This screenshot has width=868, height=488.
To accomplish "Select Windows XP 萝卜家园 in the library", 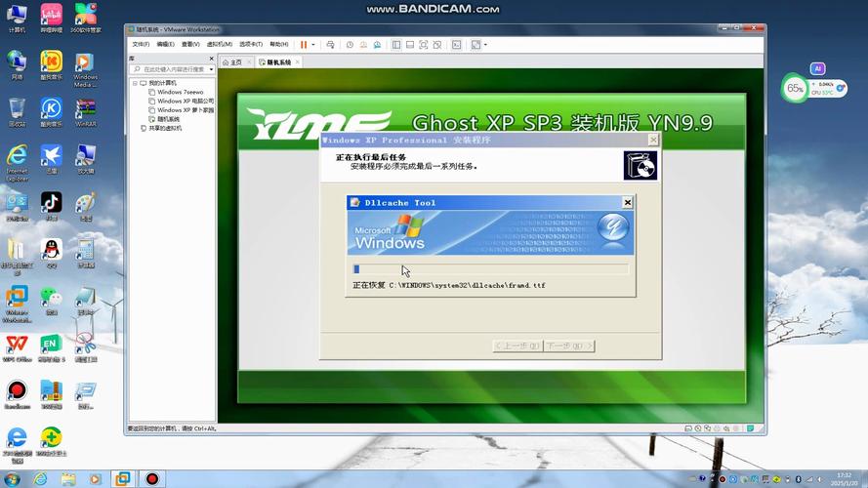I will 181,110.
